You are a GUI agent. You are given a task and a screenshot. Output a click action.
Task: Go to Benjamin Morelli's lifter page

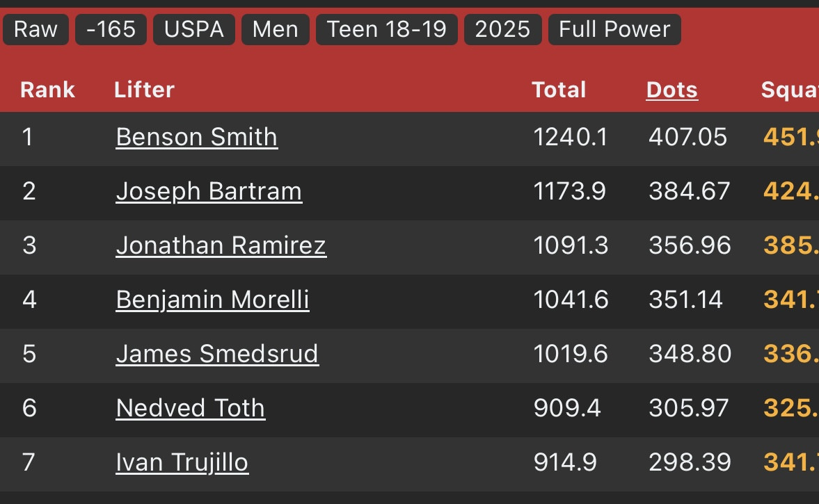(212, 300)
